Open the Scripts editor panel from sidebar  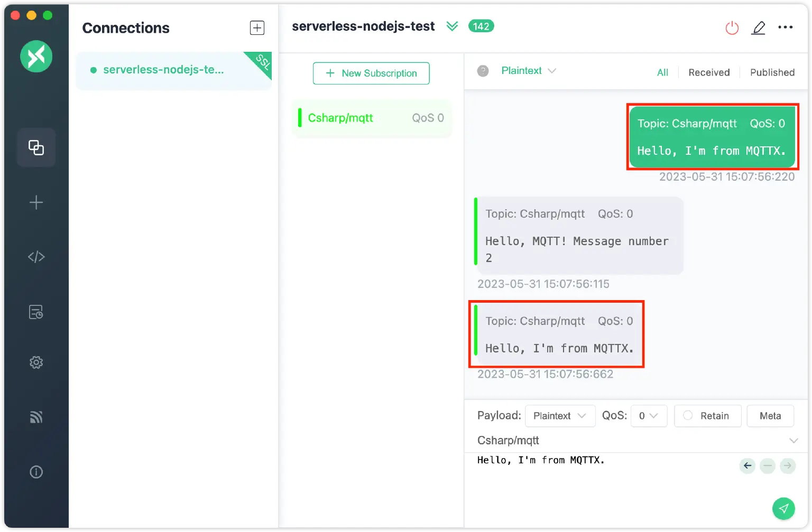36,257
